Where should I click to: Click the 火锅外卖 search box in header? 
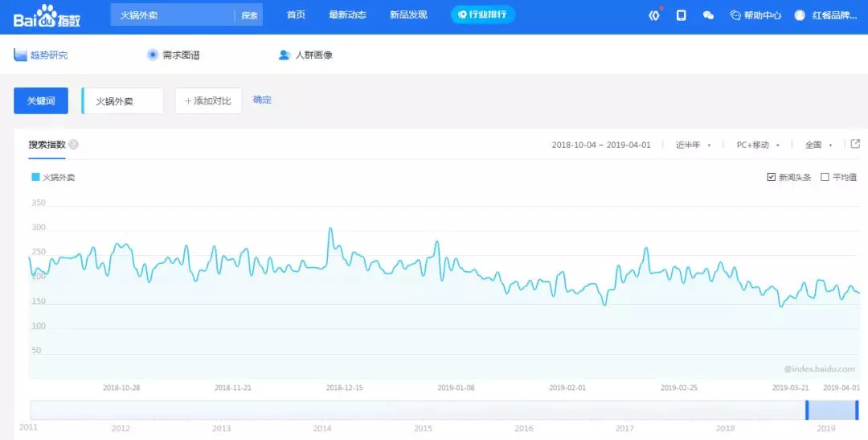pyautogui.click(x=173, y=15)
